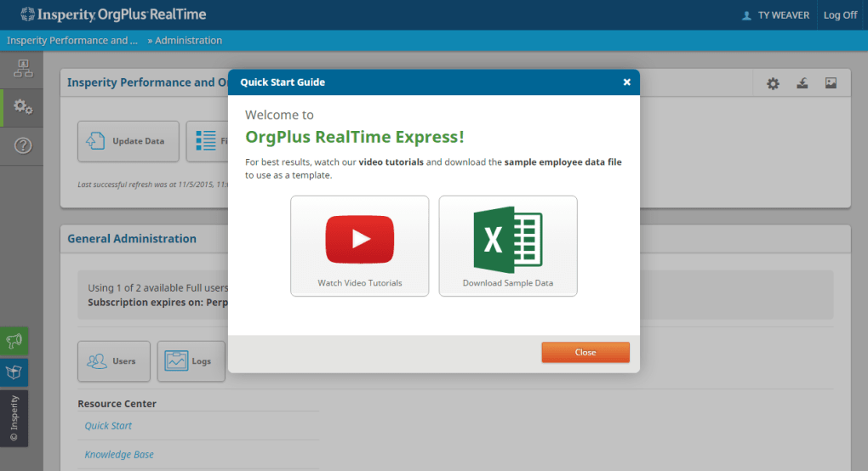Open the Help question mark icon

pos(23,145)
